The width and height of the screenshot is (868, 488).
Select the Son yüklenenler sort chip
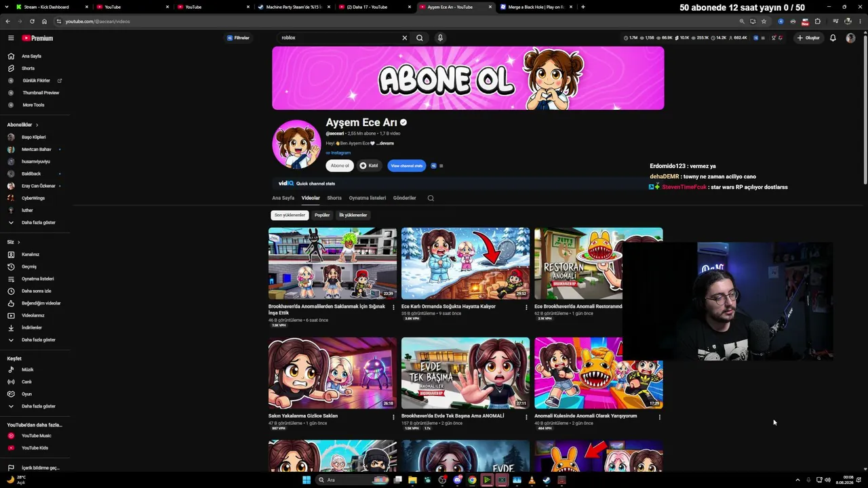click(290, 215)
